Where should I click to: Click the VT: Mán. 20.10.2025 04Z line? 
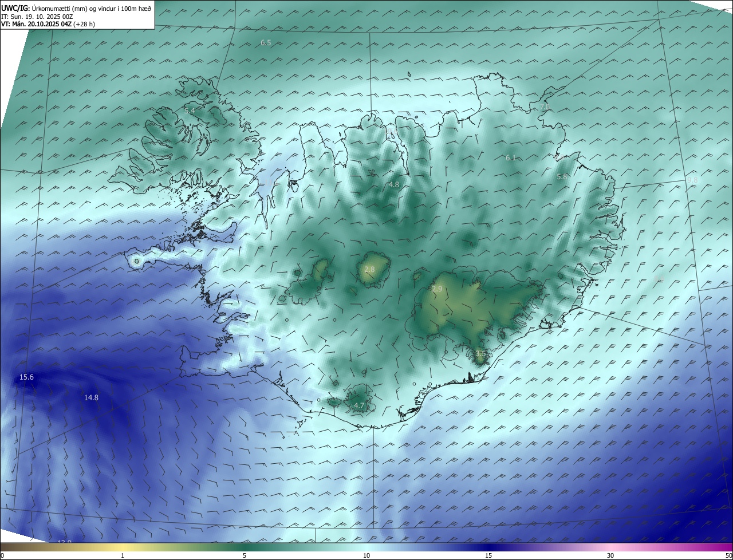[x=48, y=24]
